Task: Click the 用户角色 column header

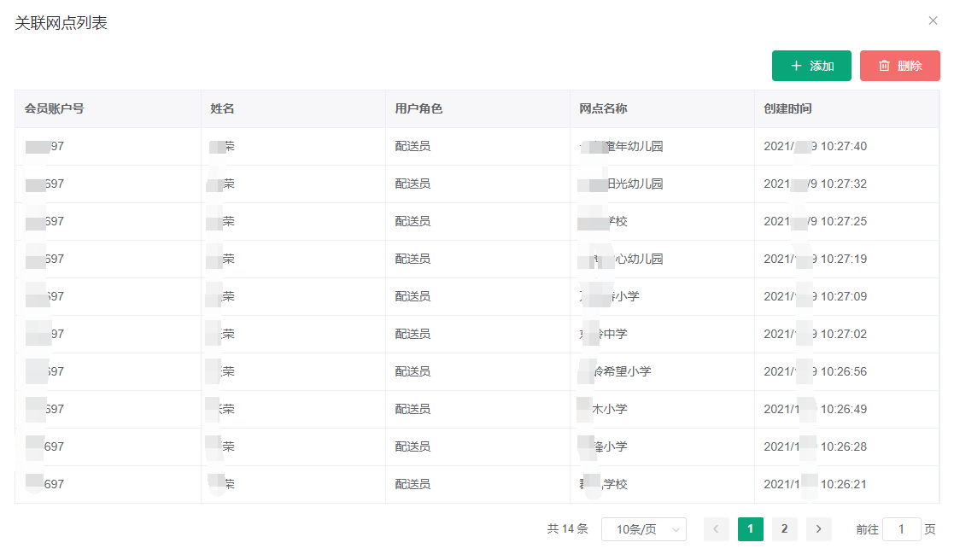Action: pyautogui.click(x=418, y=108)
